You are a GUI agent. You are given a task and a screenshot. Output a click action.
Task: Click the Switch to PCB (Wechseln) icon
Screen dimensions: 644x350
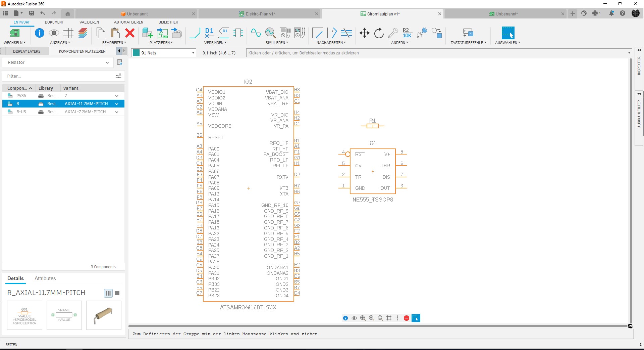(14, 33)
